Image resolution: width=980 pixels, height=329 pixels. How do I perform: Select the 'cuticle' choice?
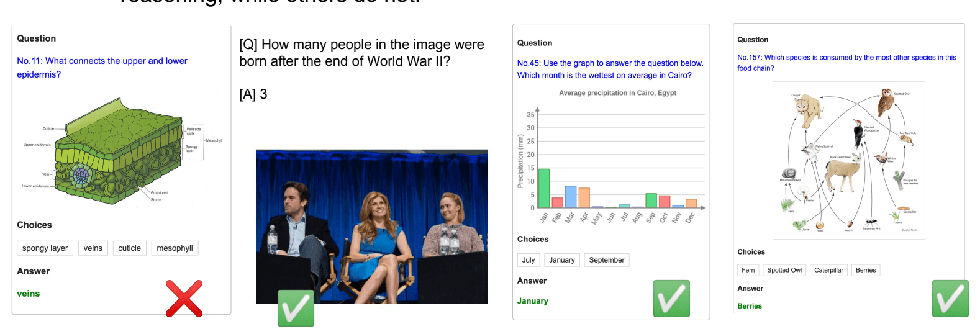pyautogui.click(x=130, y=248)
